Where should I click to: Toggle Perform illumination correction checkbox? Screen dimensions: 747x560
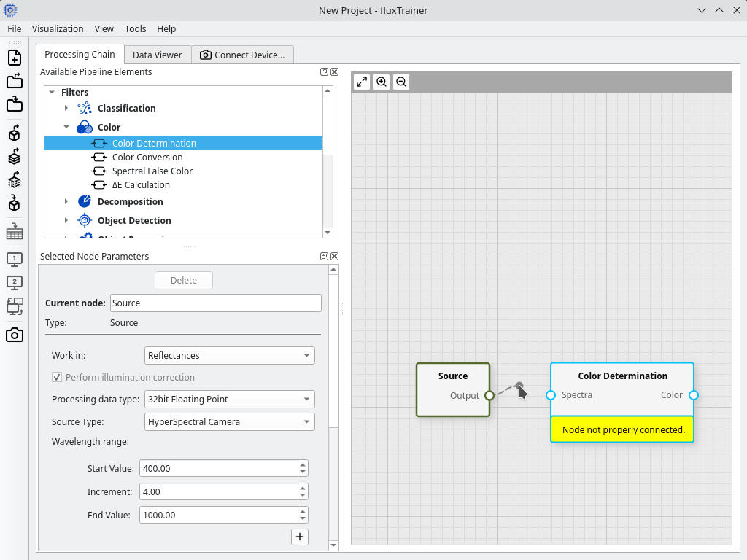(57, 377)
